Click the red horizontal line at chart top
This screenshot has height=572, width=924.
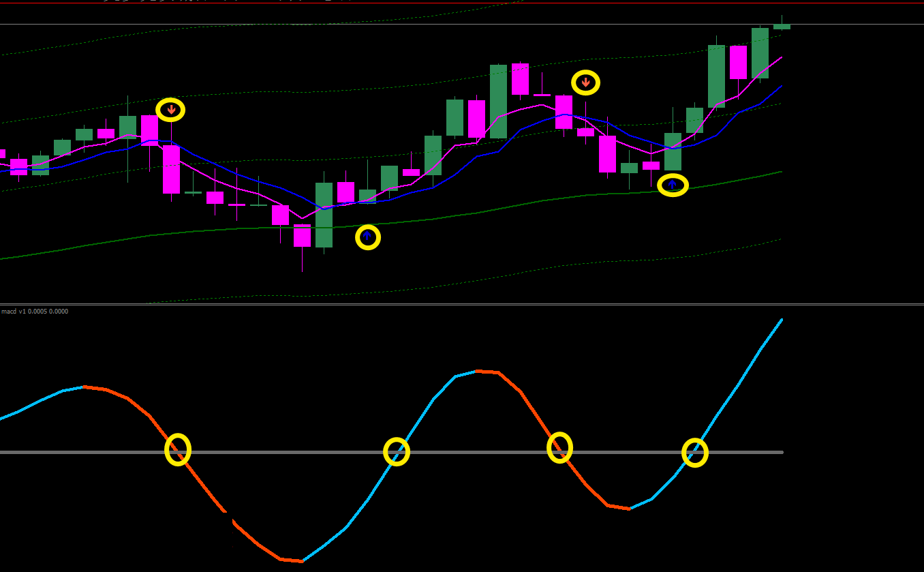[462, 3]
